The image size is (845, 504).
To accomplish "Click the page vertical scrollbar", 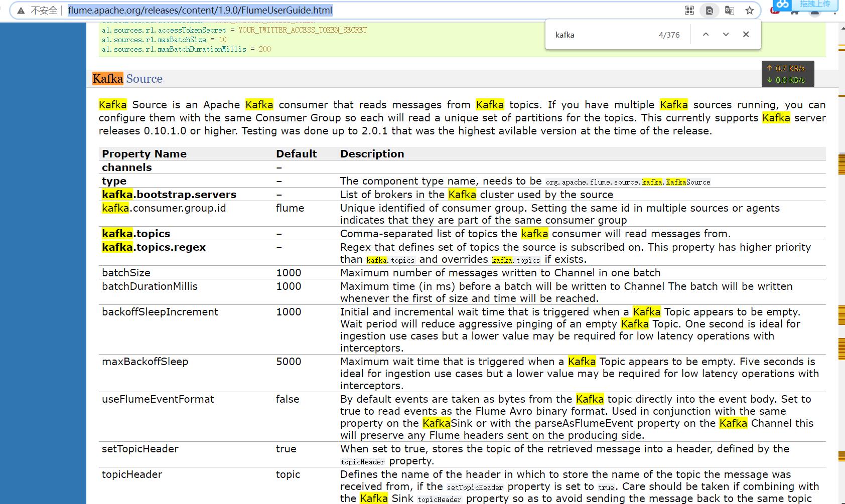I will (841, 263).
